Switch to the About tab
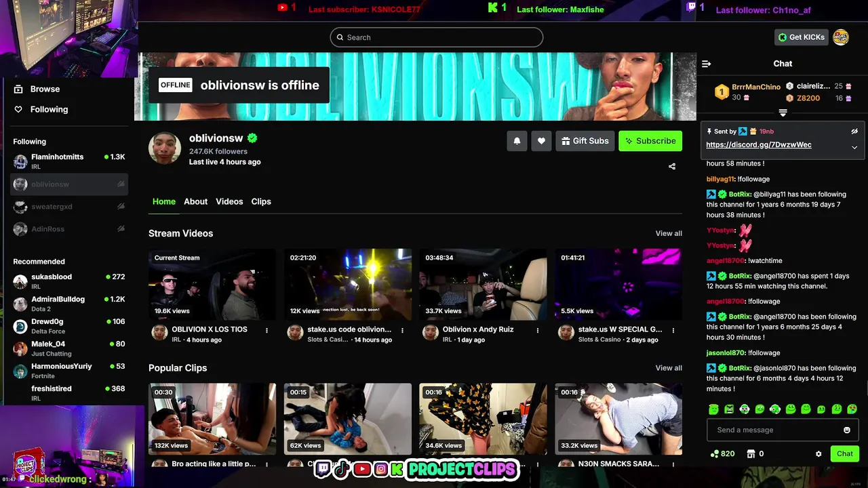This screenshot has height=488, width=868. [x=195, y=201]
